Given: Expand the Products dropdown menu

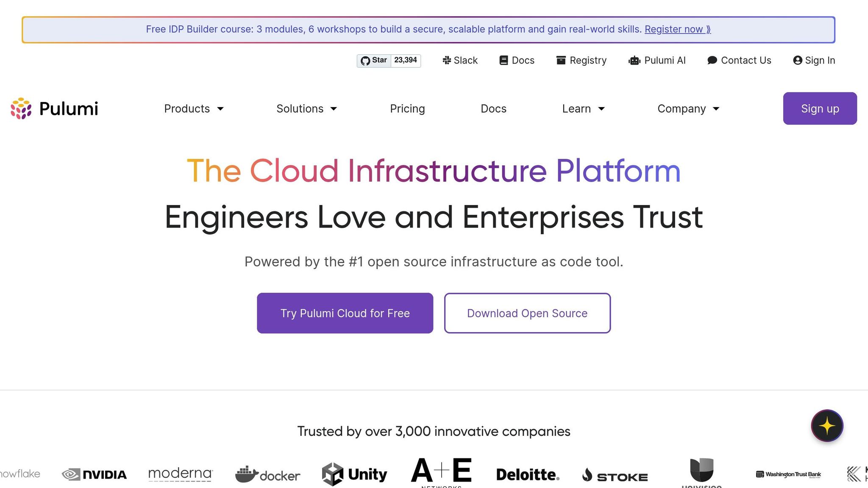Looking at the screenshot, I should tap(194, 109).
